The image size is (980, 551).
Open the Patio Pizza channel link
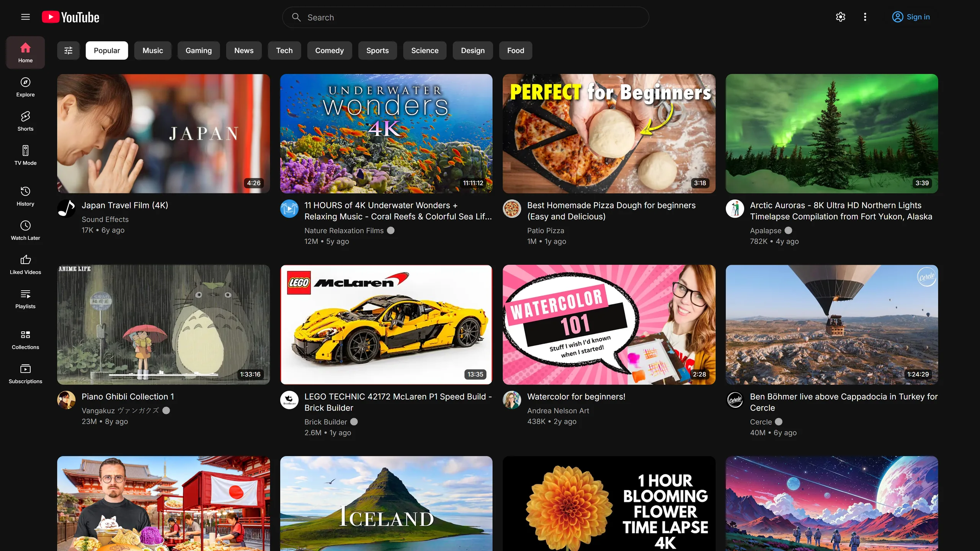coord(546,230)
